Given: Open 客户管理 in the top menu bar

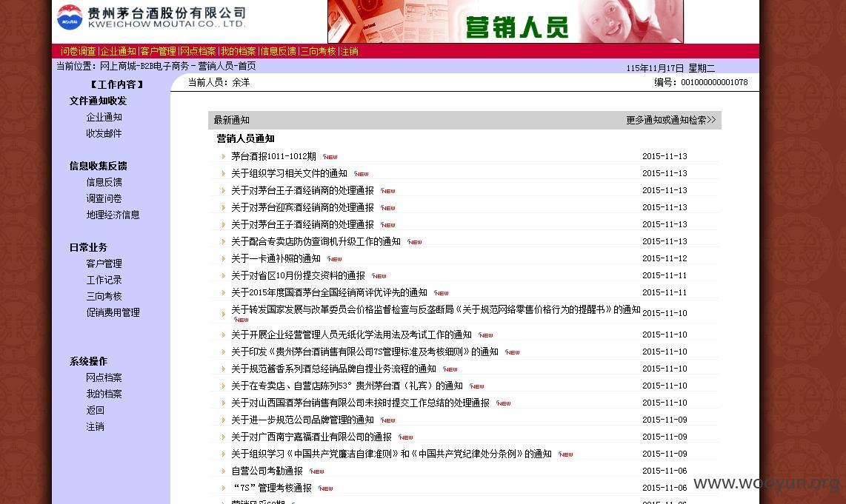Looking at the screenshot, I should [x=158, y=51].
